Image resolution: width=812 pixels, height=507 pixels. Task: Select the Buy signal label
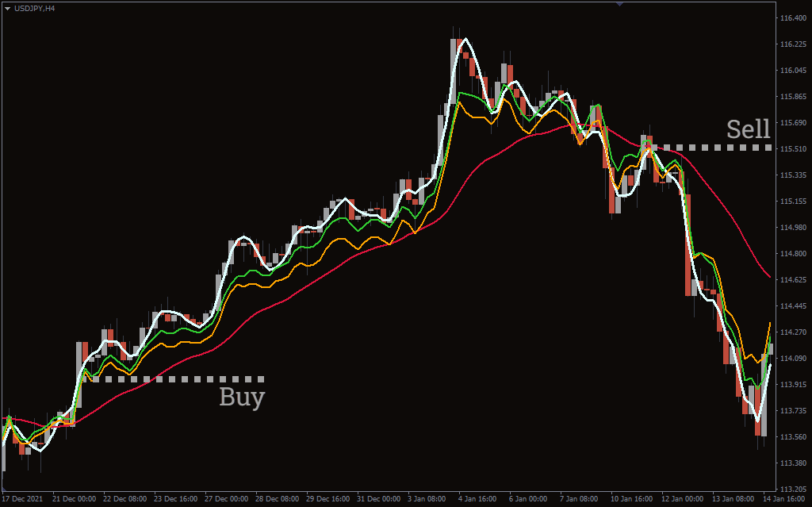pyautogui.click(x=242, y=397)
